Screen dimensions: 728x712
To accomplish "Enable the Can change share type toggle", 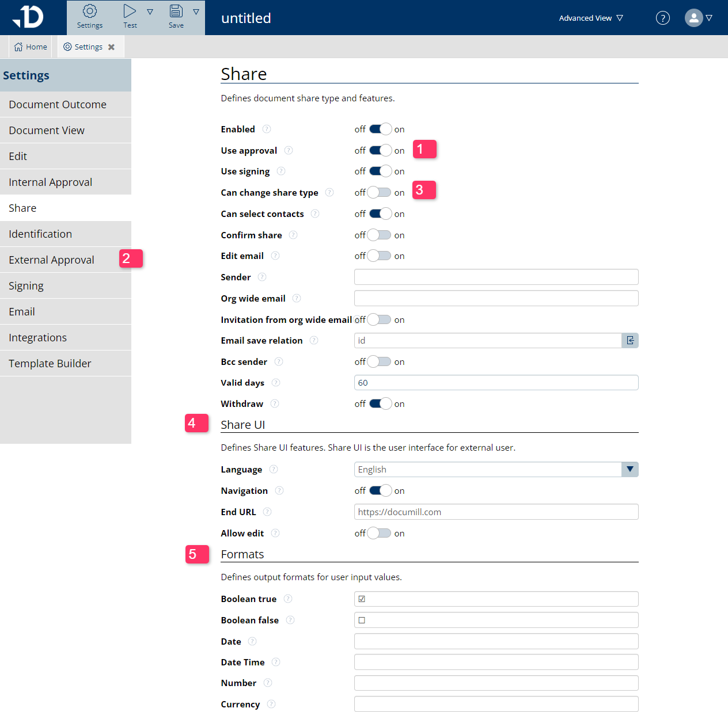I will (380, 193).
